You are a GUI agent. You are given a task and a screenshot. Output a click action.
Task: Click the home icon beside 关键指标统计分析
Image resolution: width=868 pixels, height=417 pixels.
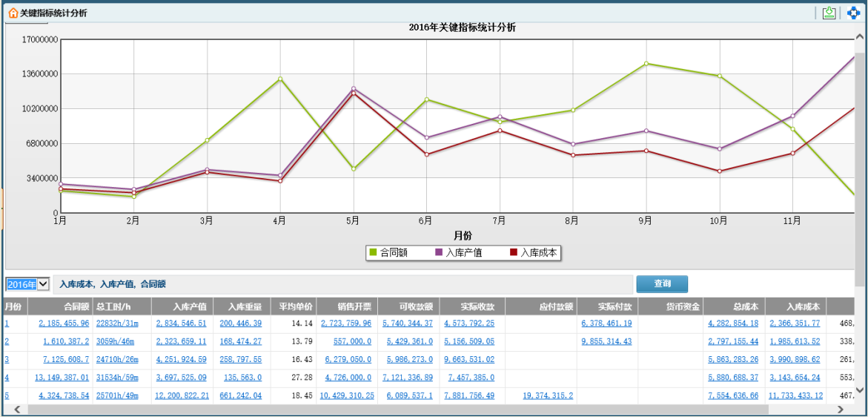13,13
